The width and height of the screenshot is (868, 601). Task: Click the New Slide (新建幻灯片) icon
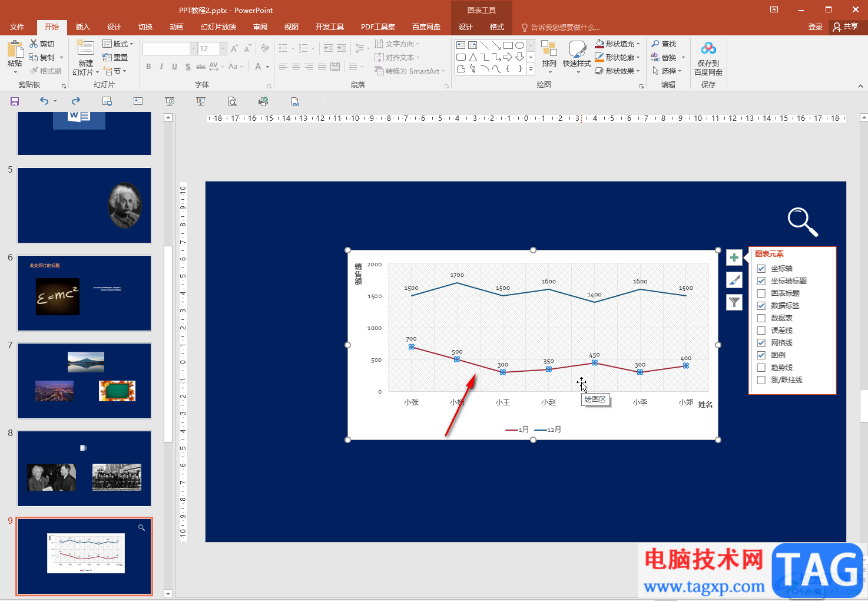pos(85,49)
